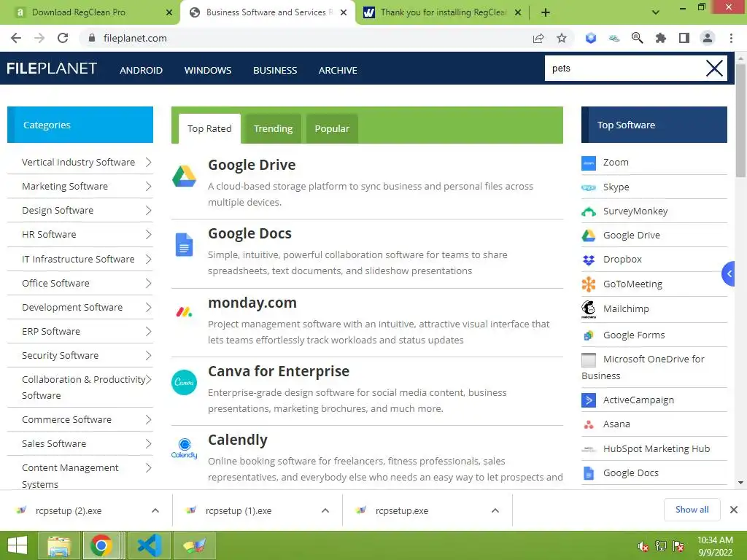Click the GoToMeeting icon in Top Software

pos(589,284)
